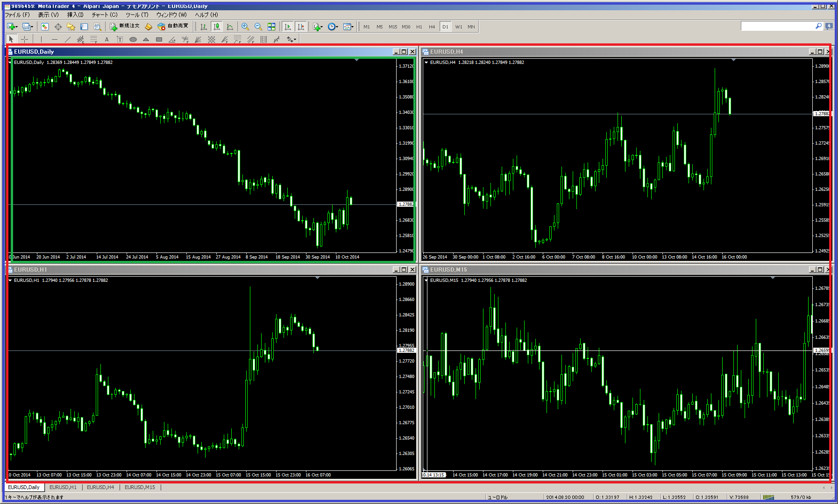Select the horizontal line drawing tool
Screen dimensions: 838x504
[55, 39]
